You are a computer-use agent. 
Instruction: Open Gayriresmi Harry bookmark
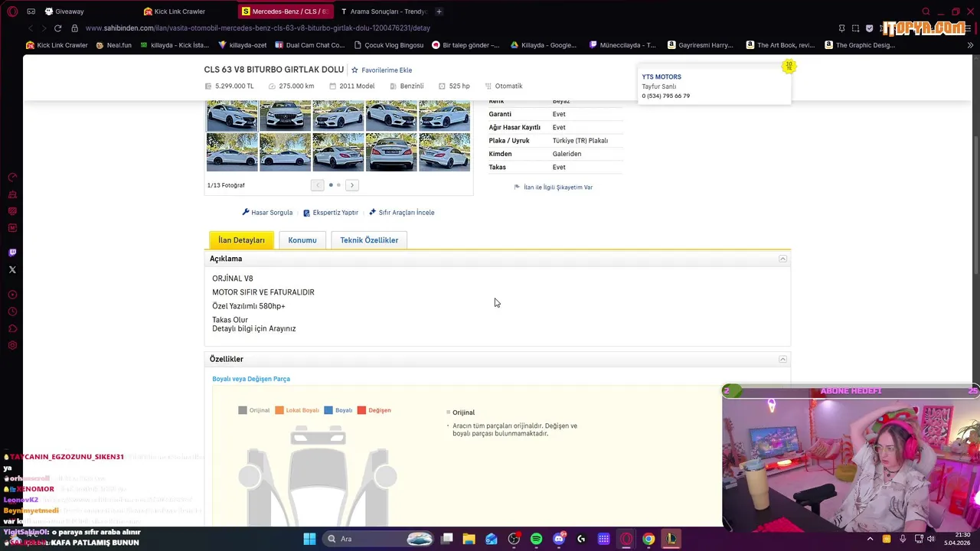(701, 45)
